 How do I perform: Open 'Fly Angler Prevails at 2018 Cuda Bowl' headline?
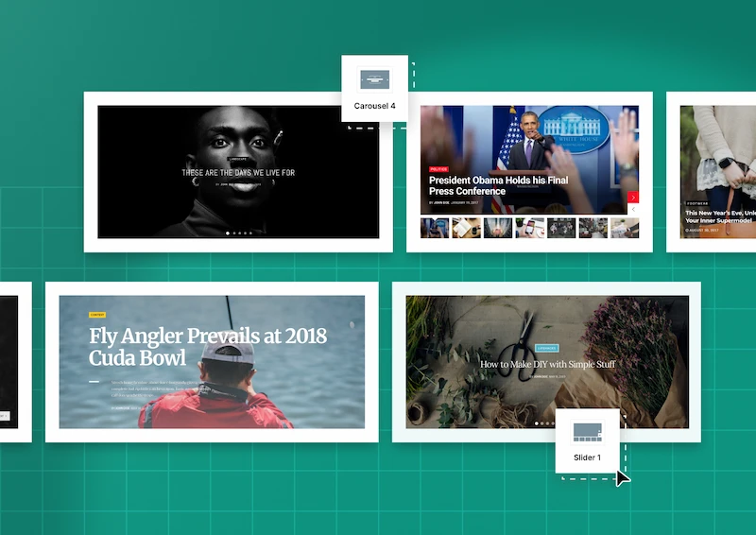pos(208,347)
